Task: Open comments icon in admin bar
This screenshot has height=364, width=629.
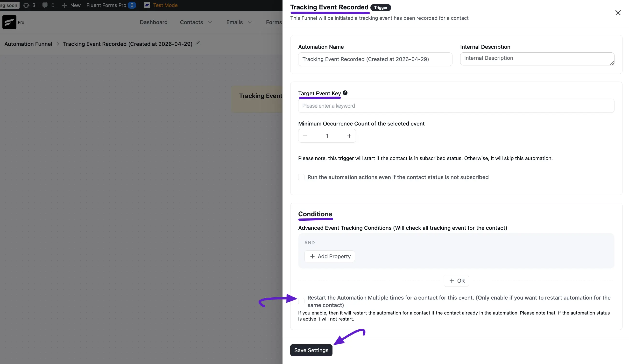Action: point(45,5)
